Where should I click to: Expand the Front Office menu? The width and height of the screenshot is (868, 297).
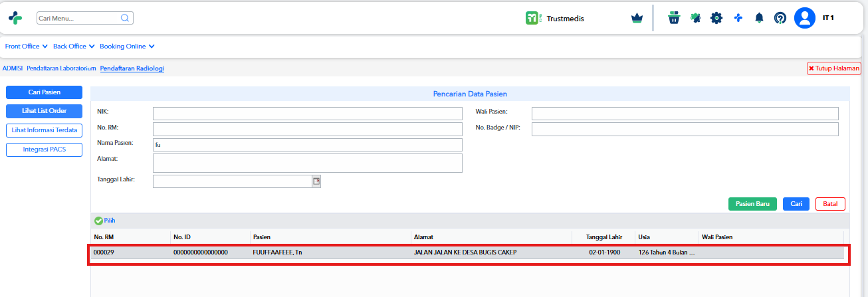click(x=27, y=47)
